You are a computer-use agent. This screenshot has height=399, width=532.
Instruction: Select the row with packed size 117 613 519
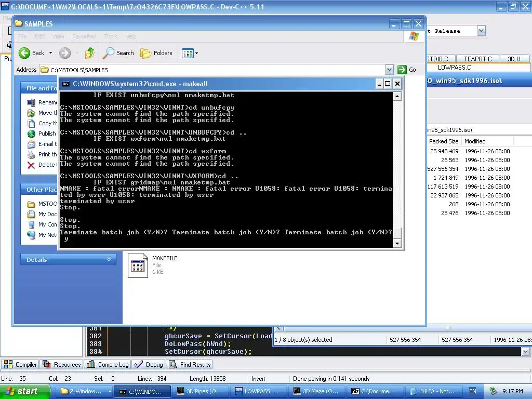479,187
